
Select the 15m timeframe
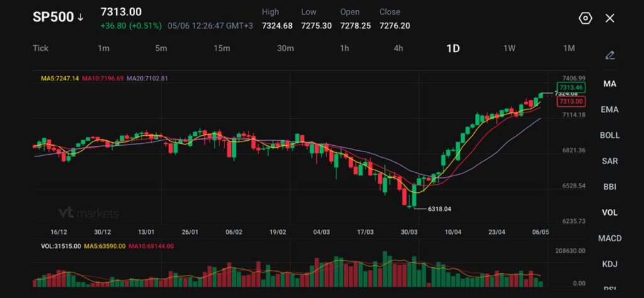[x=222, y=48]
